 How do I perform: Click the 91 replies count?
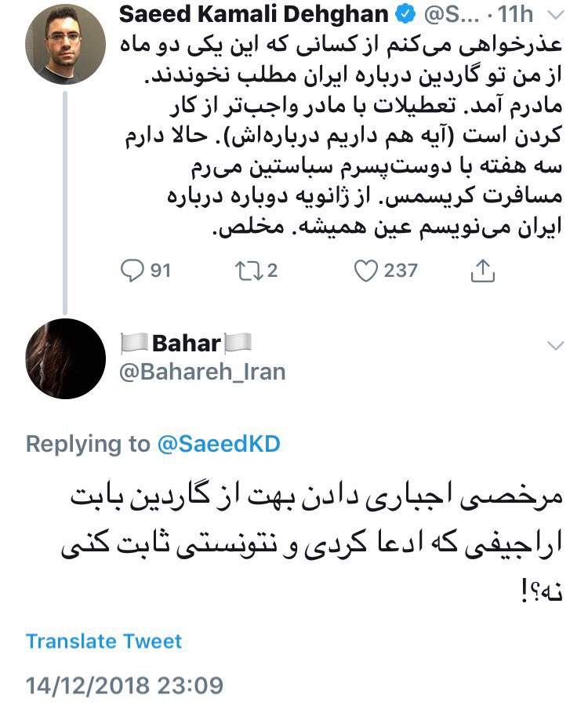coord(160,271)
